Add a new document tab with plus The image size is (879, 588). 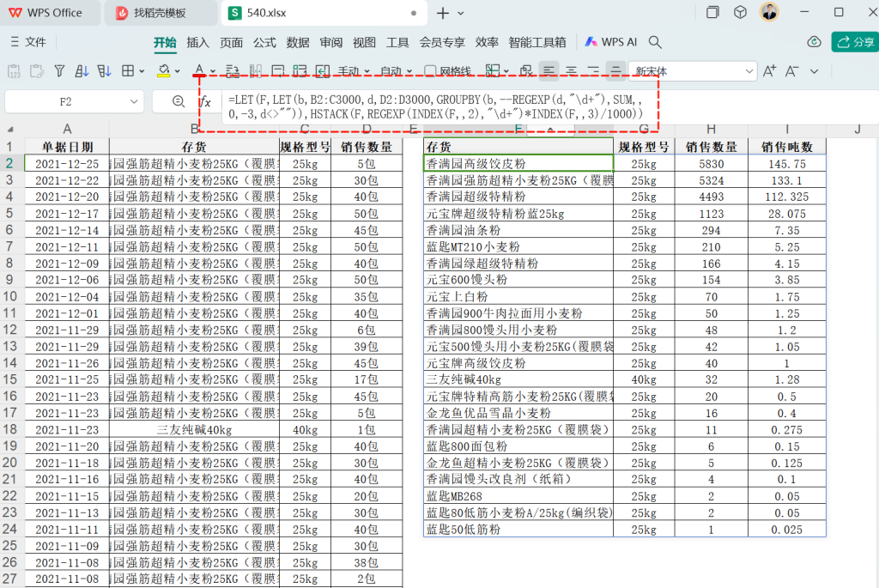point(442,13)
